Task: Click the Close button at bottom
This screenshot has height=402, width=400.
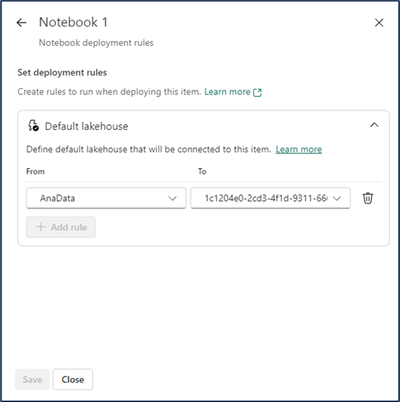Action: coord(73,379)
